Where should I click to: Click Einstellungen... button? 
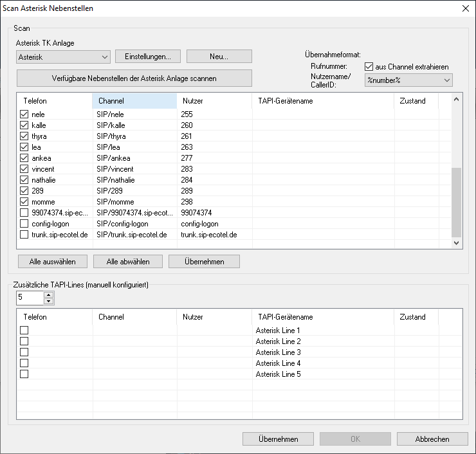click(147, 57)
